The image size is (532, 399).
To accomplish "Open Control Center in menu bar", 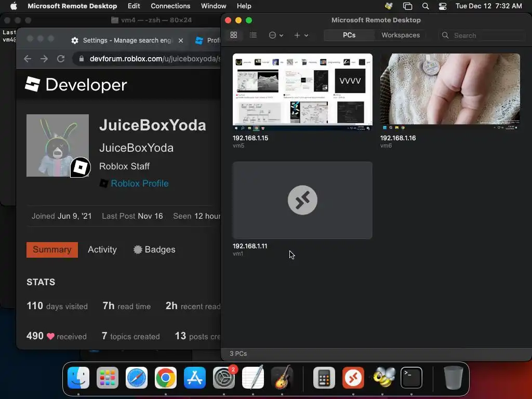I will 443,6.
